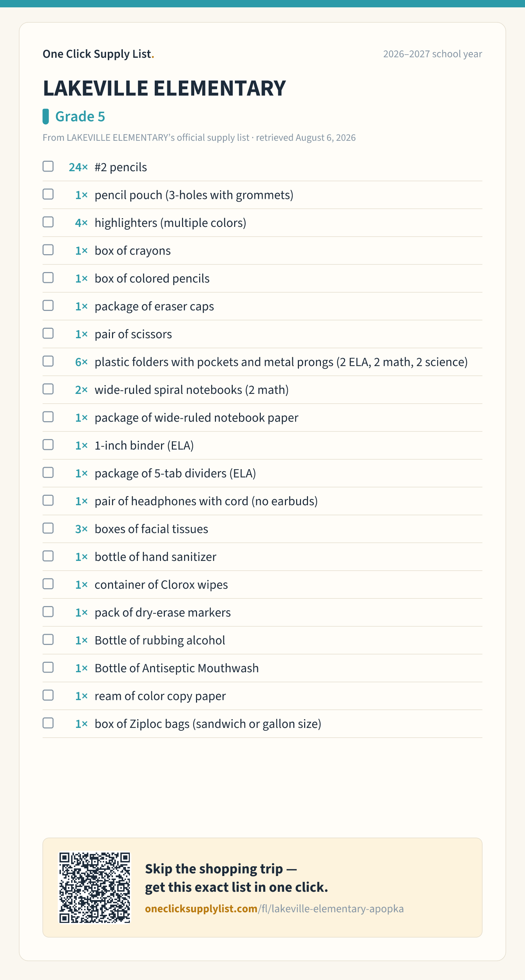This screenshot has width=525, height=980.
Task: Click the One Click Supply List logo
Action: [98, 54]
